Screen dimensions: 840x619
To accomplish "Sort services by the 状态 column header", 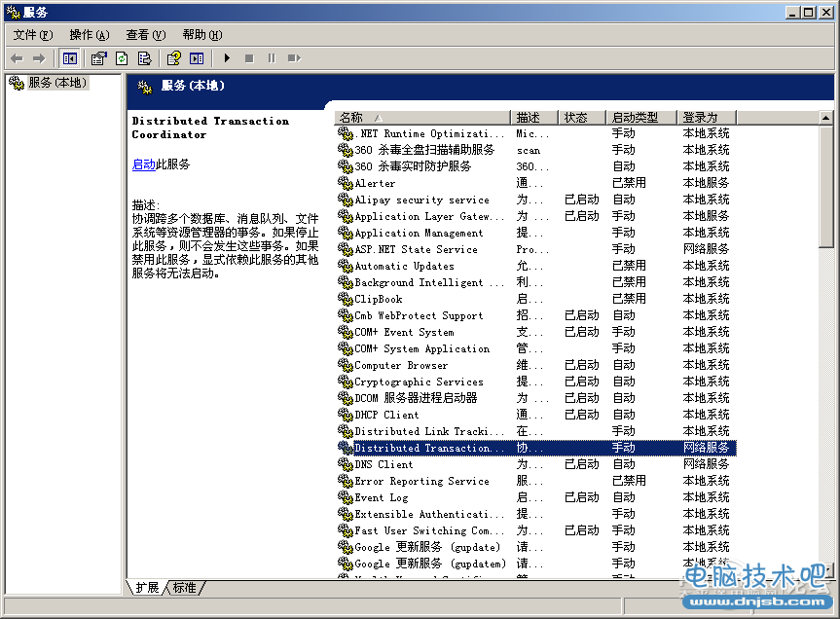I will (582, 117).
